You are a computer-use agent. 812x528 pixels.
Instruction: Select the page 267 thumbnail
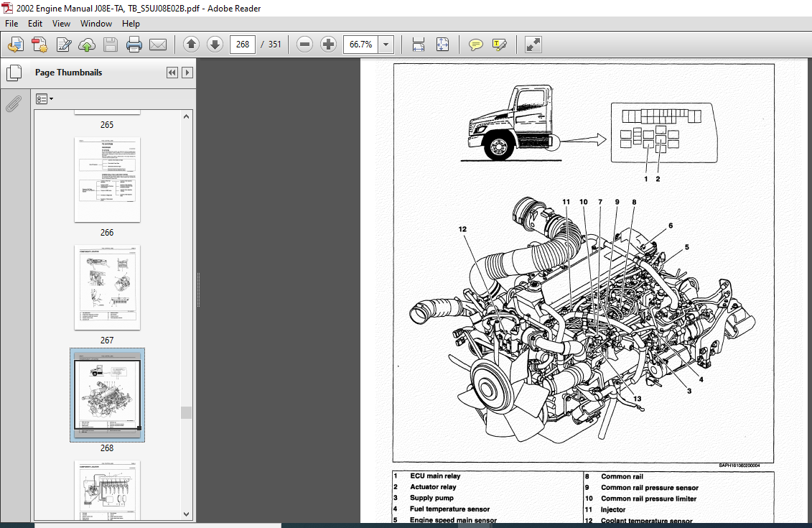107,287
